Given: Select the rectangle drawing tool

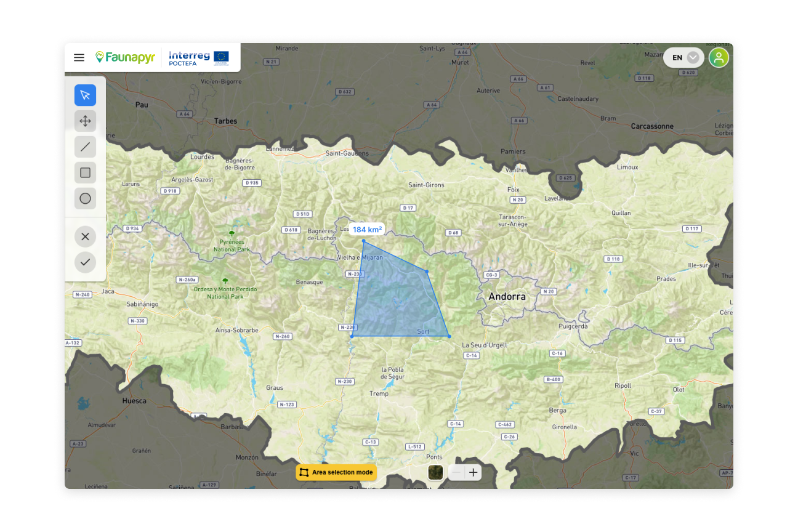Looking at the screenshot, I should (85, 172).
